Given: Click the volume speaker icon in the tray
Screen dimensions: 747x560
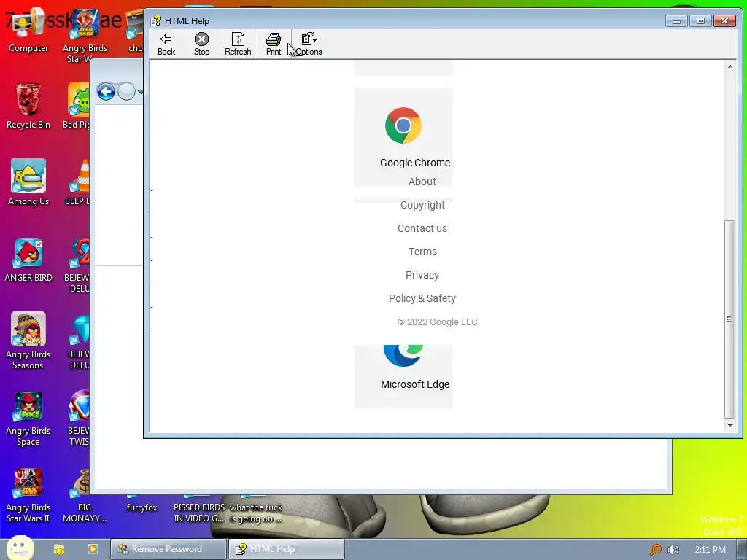Looking at the screenshot, I should point(673,550).
